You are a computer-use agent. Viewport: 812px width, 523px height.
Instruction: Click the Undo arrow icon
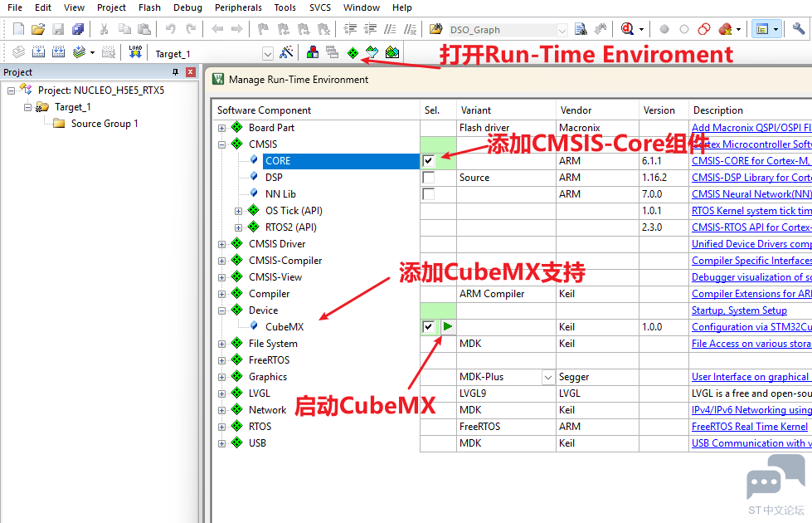point(170,29)
